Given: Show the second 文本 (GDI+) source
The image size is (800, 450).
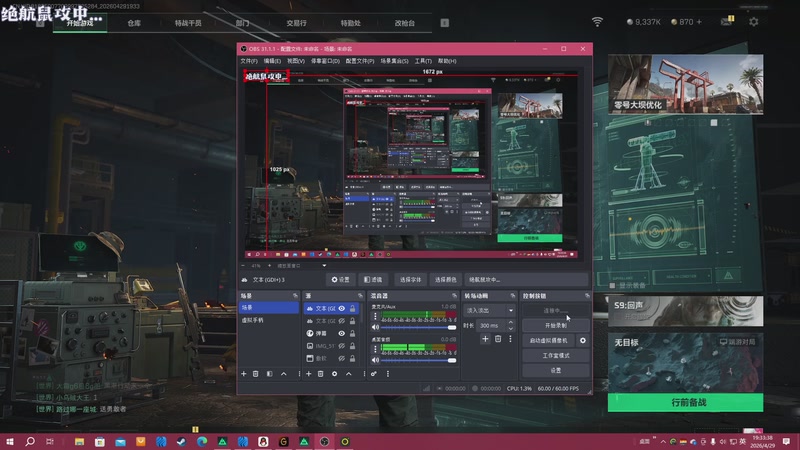Looking at the screenshot, I should 342,321.
